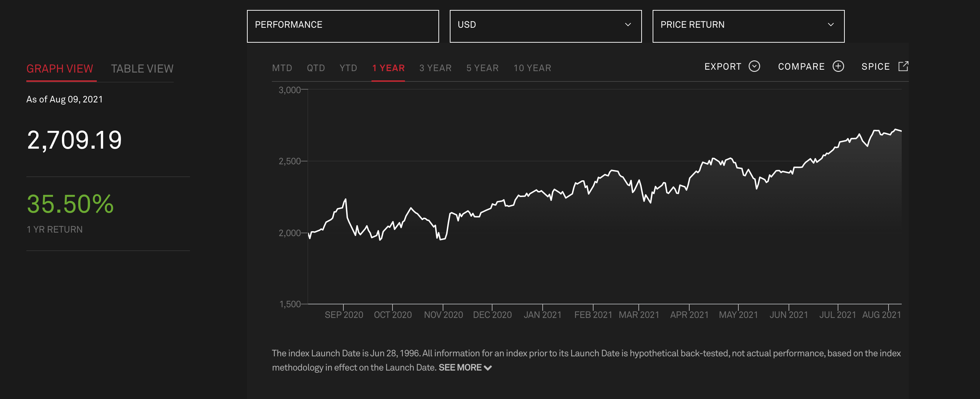Show YTD performance
This screenshot has height=399, width=980.
(x=348, y=68)
